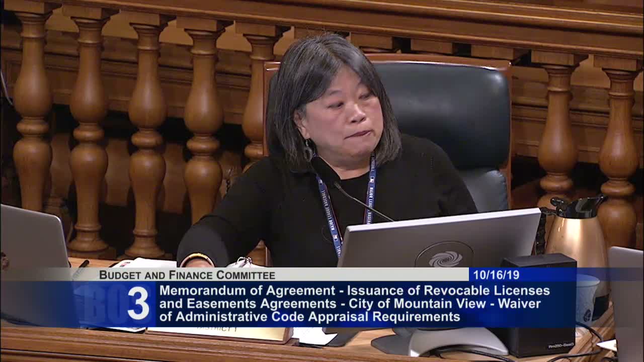Click the large agenda item number 3

[x=138, y=303]
